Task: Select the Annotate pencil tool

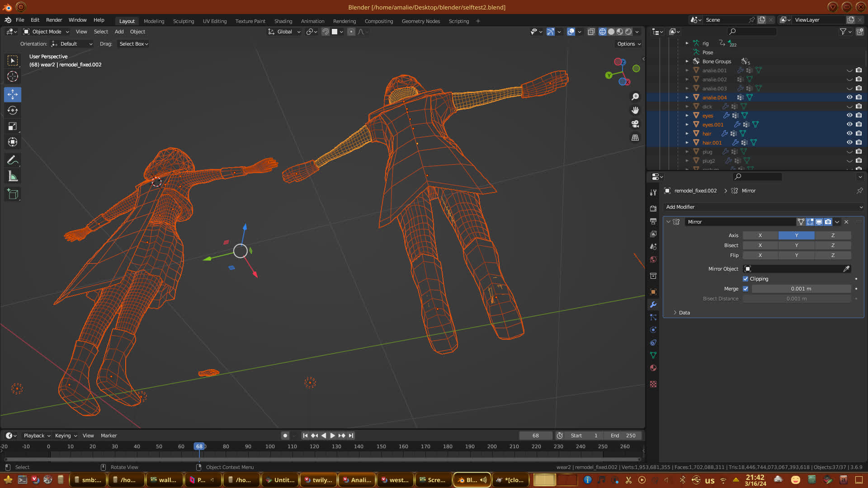Action: 13,160
